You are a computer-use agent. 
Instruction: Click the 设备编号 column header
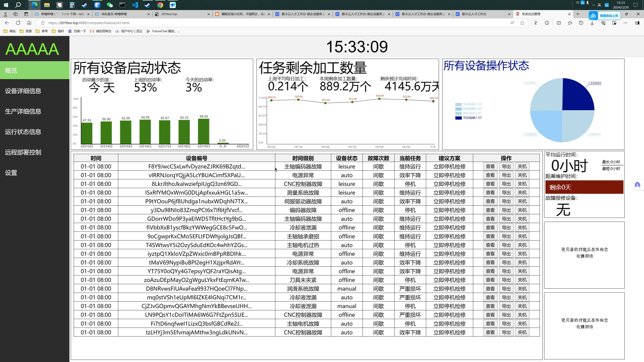coord(197,158)
